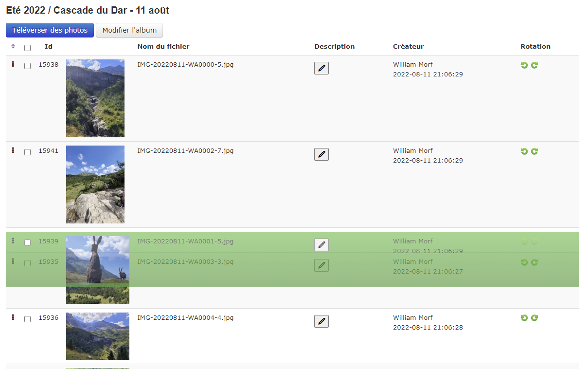This screenshot has height=369, width=588.
Task: Edit description of photo 15941
Action: click(x=321, y=154)
